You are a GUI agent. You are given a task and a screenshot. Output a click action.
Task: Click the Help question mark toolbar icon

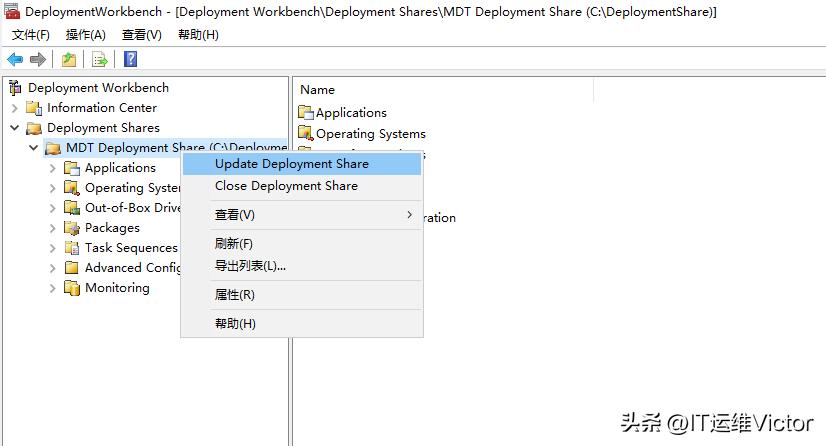coord(130,59)
